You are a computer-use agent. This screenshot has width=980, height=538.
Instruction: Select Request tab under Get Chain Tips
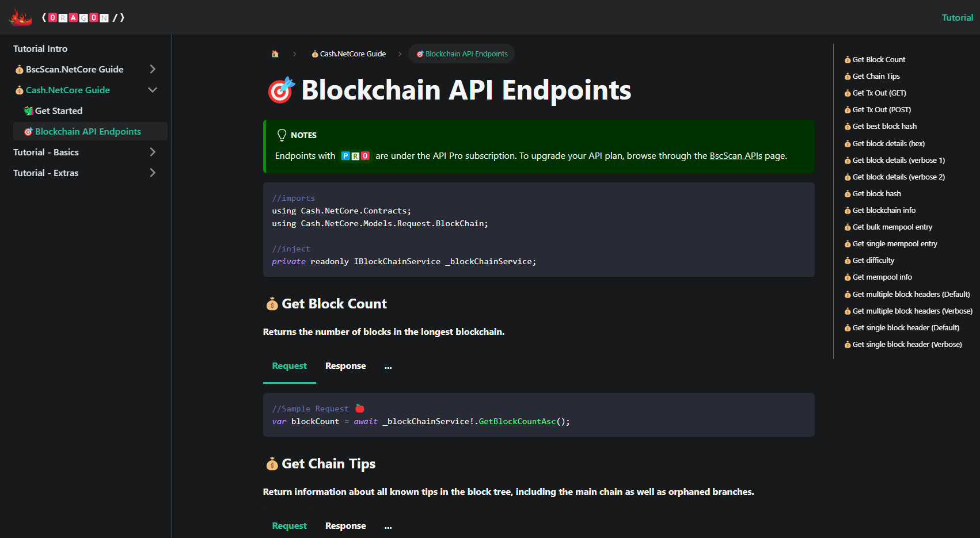coord(289,526)
